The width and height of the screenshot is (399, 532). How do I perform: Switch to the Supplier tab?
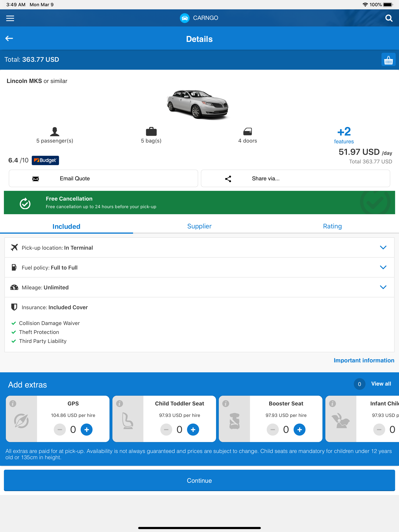(x=199, y=226)
